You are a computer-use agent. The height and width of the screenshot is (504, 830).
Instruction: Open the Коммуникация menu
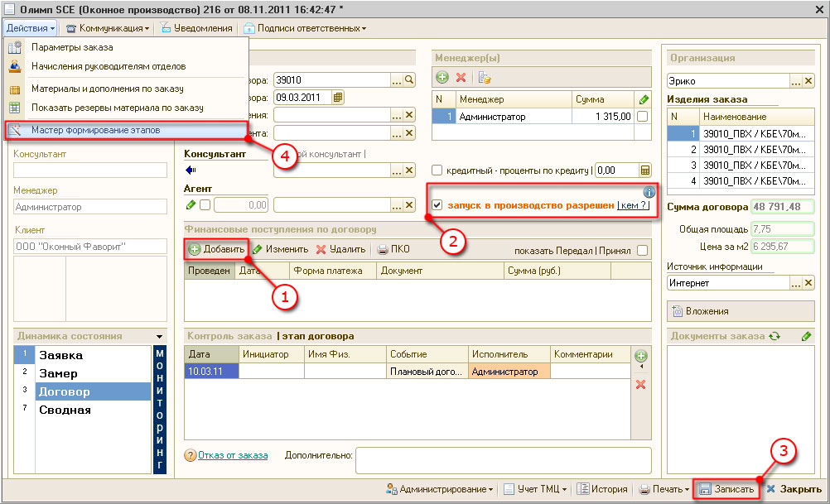coord(109,28)
